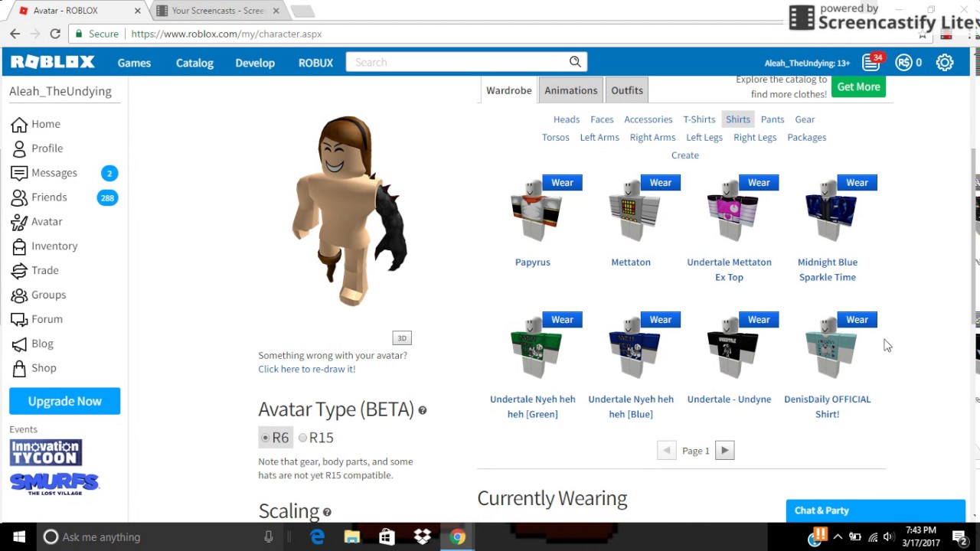Viewport: 980px width, 551px height.
Task: Wear the DenisDaily OFFICIAL Shirt
Action: (857, 319)
